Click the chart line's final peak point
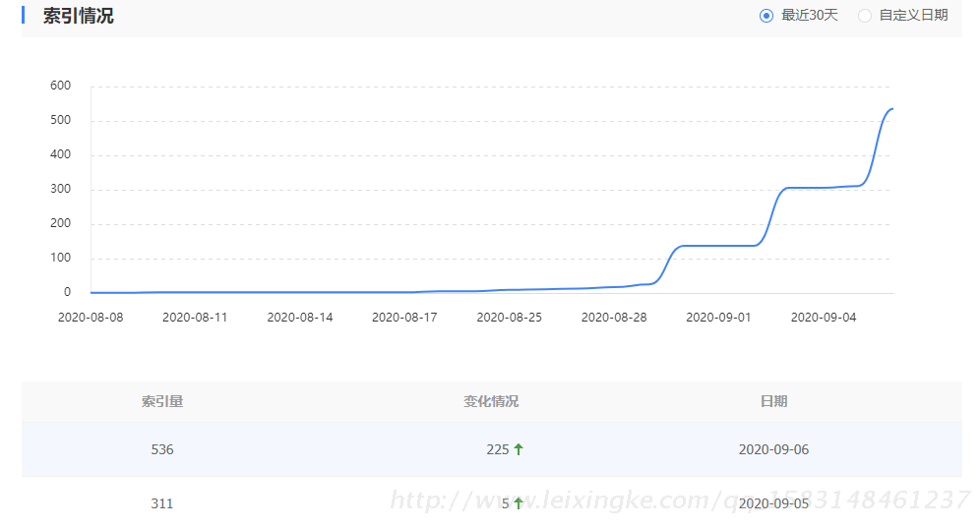 891,108
